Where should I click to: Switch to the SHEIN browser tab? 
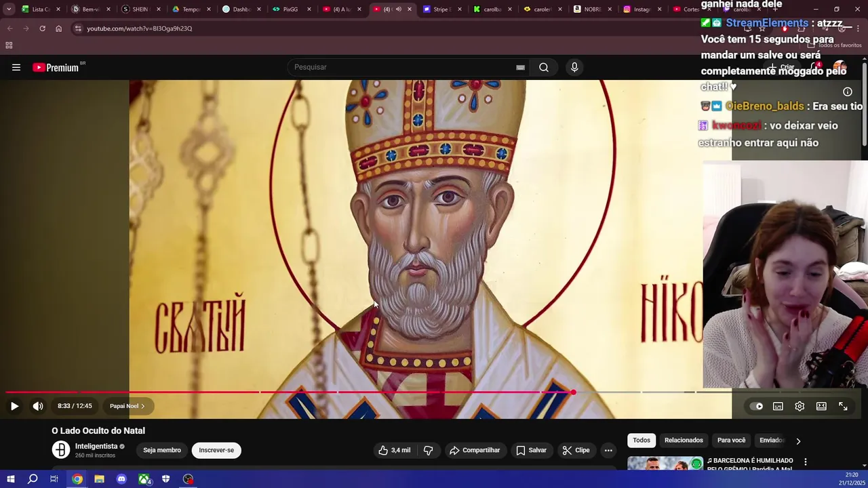pos(141,9)
